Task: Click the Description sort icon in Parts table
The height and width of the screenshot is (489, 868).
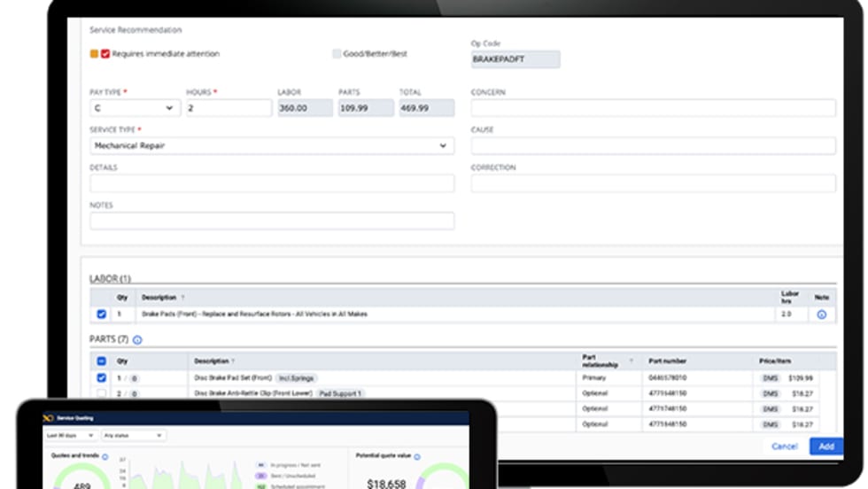Action: pyautogui.click(x=233, y=361)
